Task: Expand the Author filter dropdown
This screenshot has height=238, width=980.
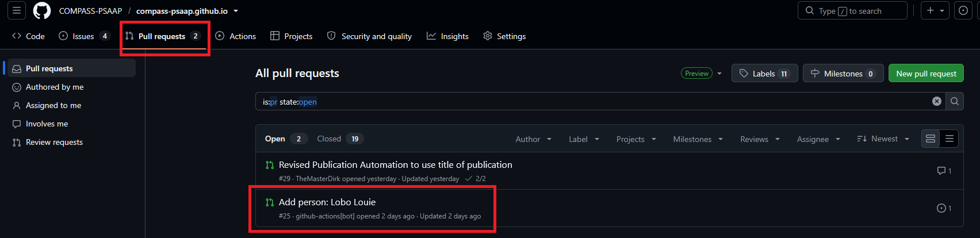Action: coord(534,139)
